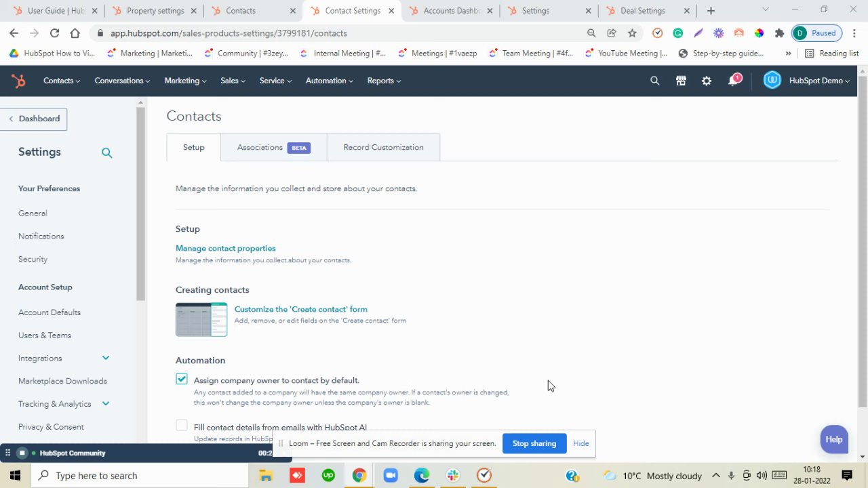Click the Windows Start button
Viewport: 868px width, 488px height.
[15, 476]
